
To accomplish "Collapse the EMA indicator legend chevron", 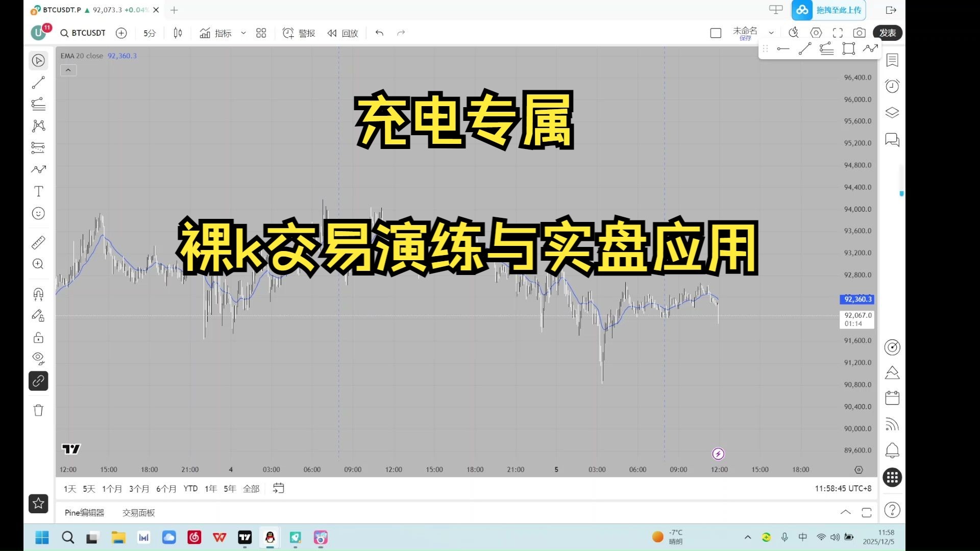I will [68, 70].
